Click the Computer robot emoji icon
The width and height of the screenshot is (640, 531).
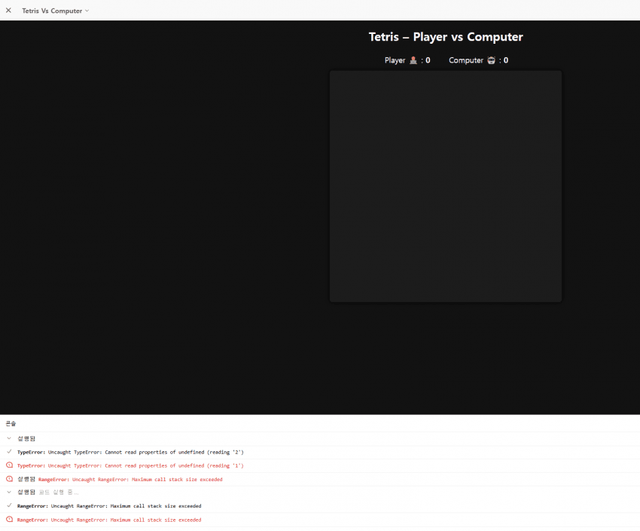click(491, 60)
